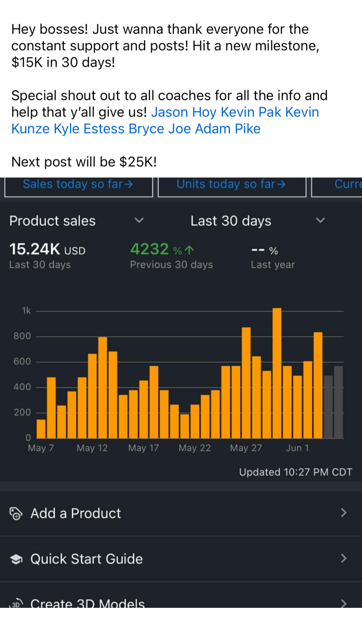Click the green upward trend arrow
Screen dimensions: 362x644
[x=189, y=250]
